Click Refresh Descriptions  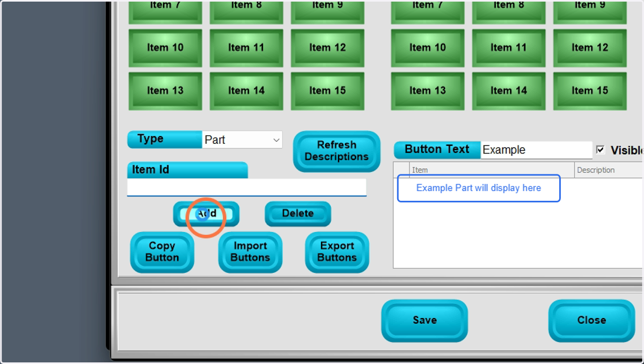336,151
